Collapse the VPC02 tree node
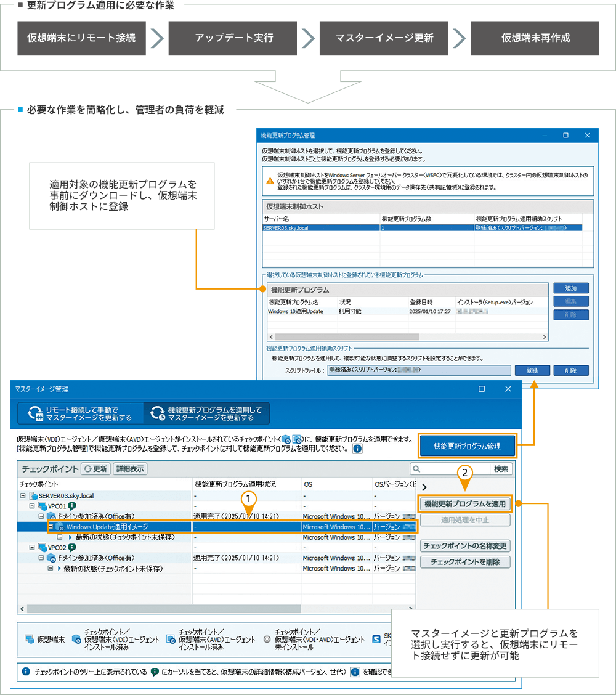 pos(32,547)
